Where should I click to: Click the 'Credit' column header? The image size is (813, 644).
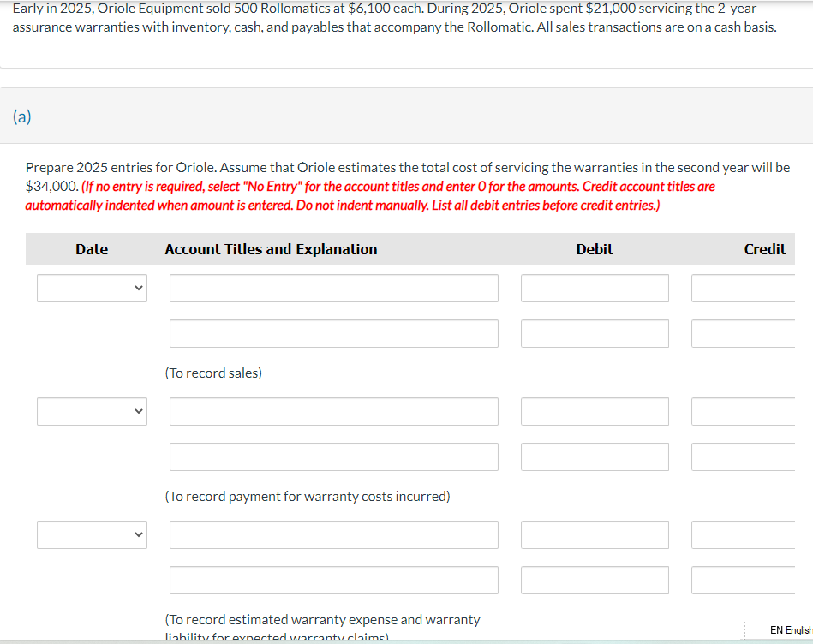[765, 249]
